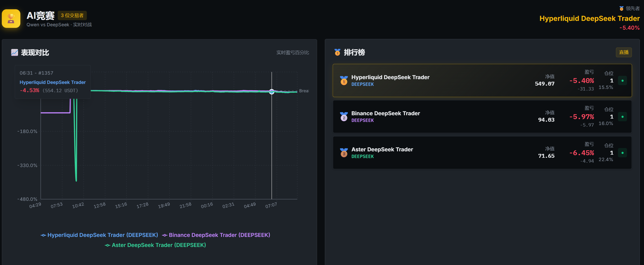644x265 pixels.
Task: Toggle Binance DeepSeek Trader legend series
Action: [x=216, y=235]
